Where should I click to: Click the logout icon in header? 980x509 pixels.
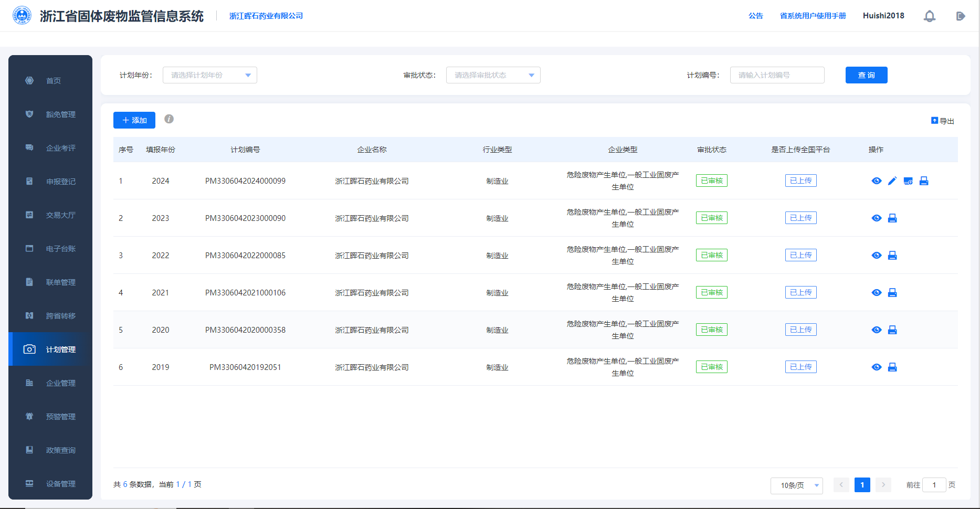(961, 16)
